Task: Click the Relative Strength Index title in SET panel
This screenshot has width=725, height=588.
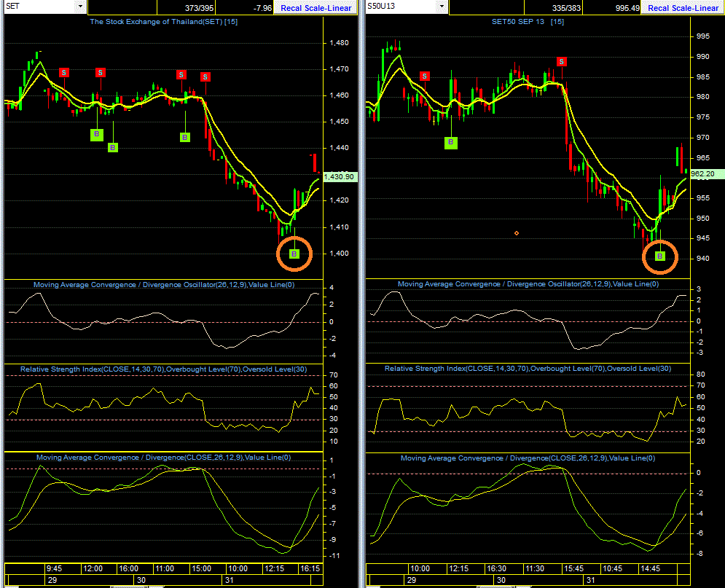Action: pyautogui.click(x=164, y=369)
